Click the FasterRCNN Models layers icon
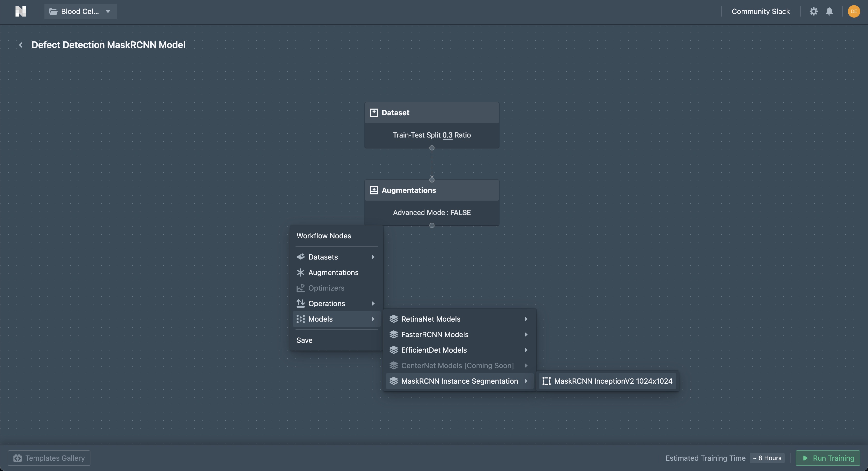This screenshot has width=868, height=471. tap(393, 335)
